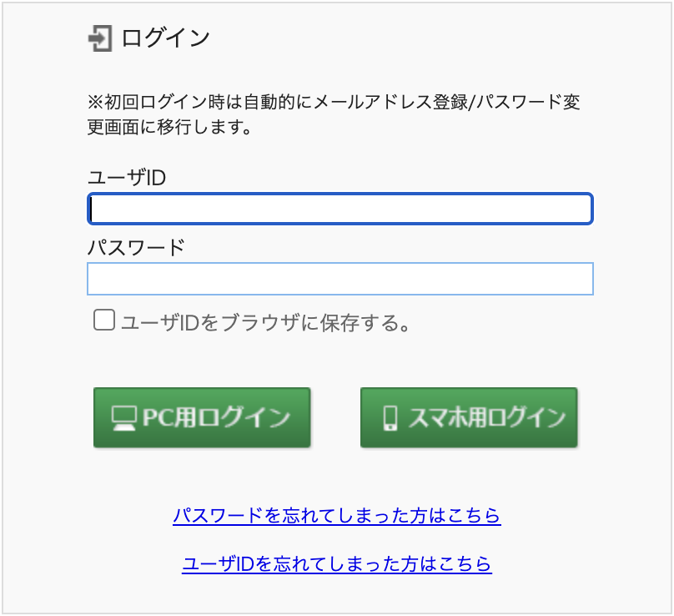The image size is (674, 616).
Task: Click the blinking text cursor in ユーザID field
Action: click(93, 209)
